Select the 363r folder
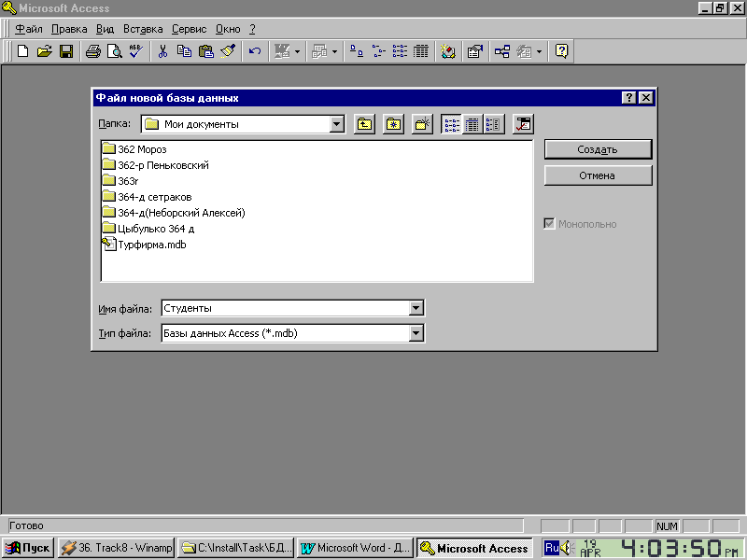Image resolution: width=747 pixels, height=560 pixels. pyautogui.click(x=120, y=181)
